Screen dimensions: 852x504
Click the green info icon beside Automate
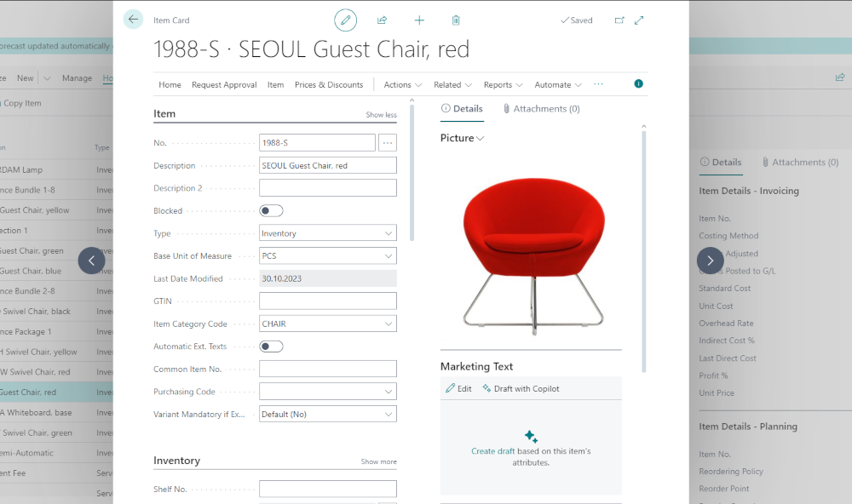(x=638, y=84)
